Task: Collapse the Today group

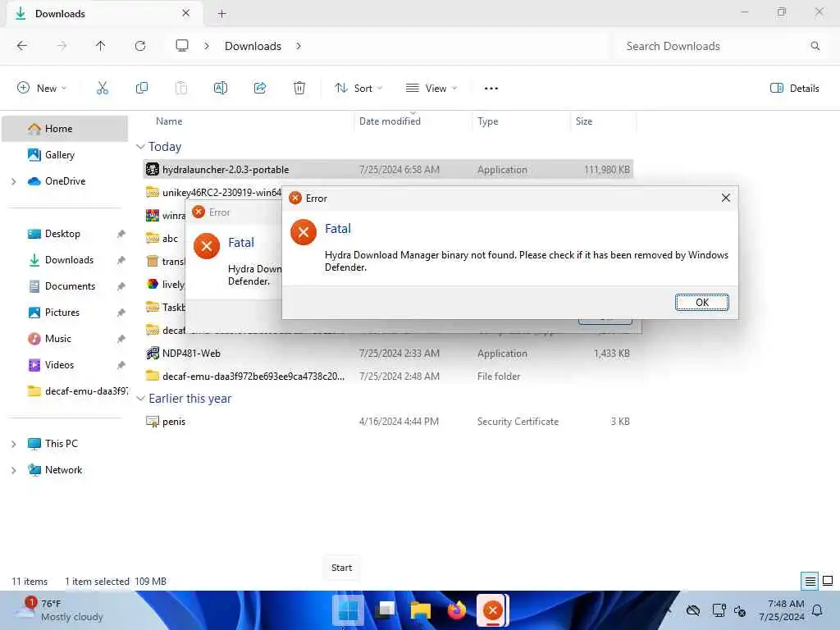Action: (141, 147)
